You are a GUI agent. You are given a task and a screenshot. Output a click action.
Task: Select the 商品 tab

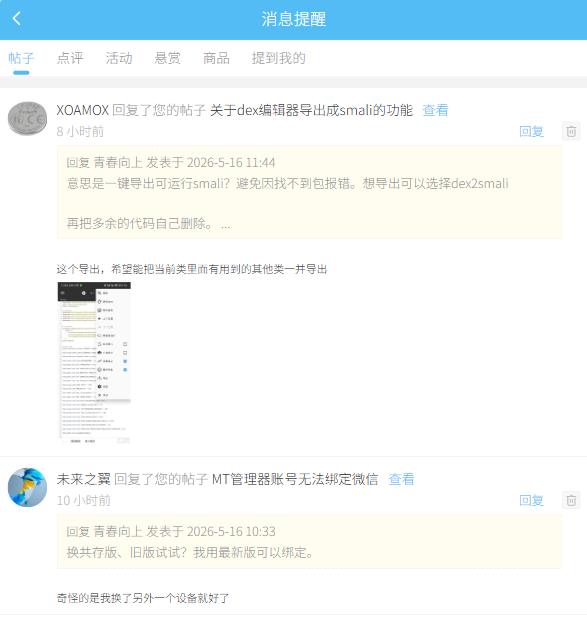216,58
